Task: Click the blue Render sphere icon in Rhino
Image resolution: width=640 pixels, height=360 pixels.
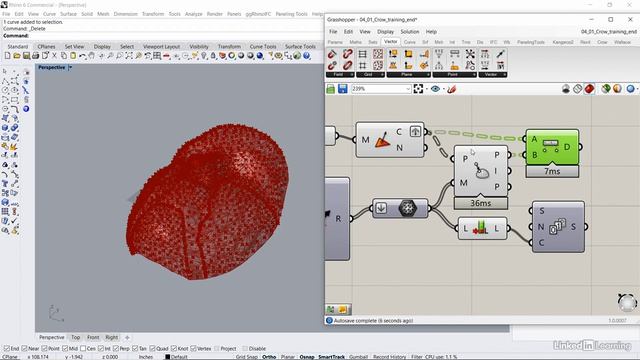Action: [x=260, y=56]
